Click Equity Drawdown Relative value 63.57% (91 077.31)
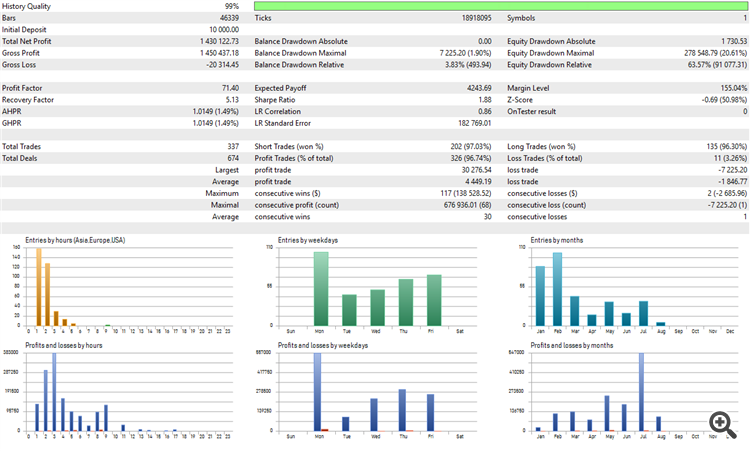 click(717, 65)
